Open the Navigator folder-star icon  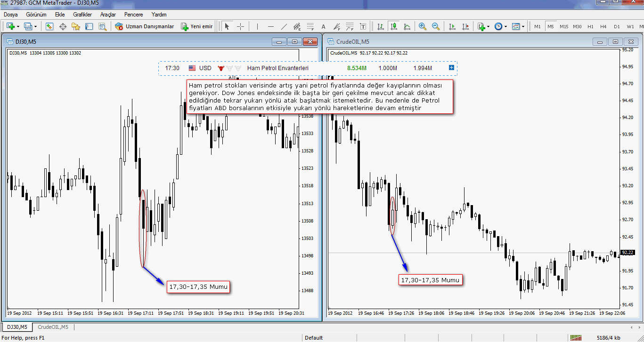pos(75,26)
